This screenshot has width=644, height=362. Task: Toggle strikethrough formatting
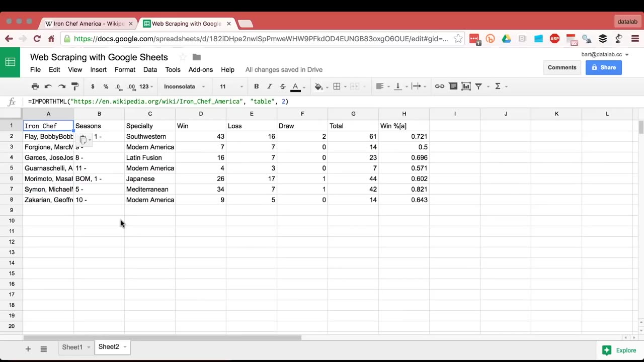tap(282, 86)
